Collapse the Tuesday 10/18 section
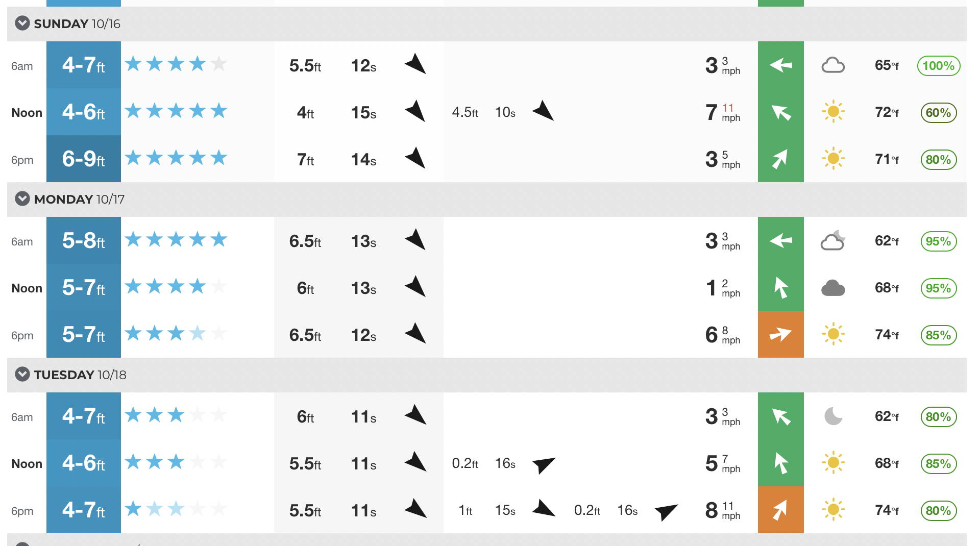 [x=21, y=375]
